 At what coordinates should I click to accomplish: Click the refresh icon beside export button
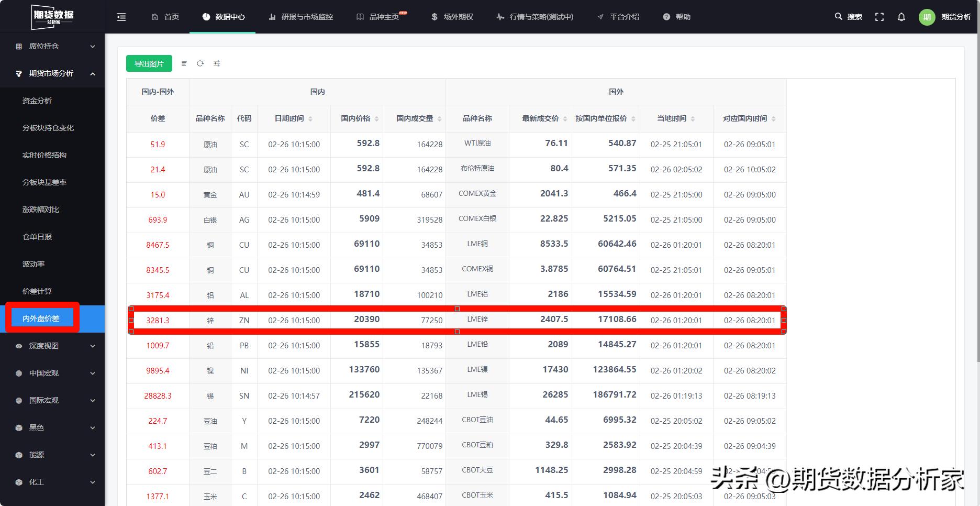coord(200,63)
